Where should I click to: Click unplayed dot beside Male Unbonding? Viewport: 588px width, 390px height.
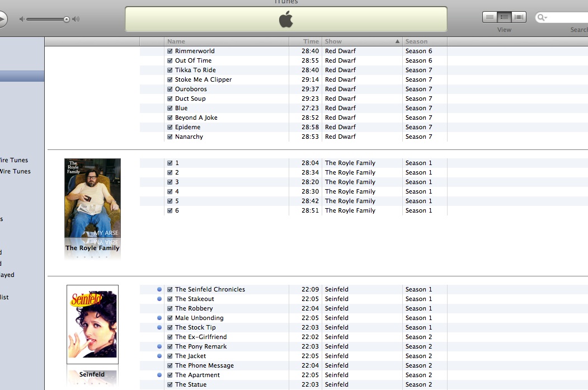pyautogui.click(x=159, y=318)
